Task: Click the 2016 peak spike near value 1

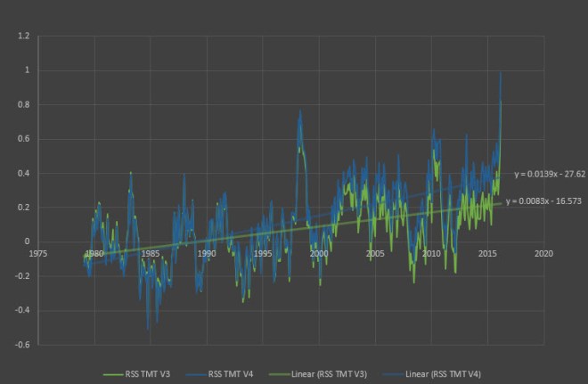Action: point(501,73)
